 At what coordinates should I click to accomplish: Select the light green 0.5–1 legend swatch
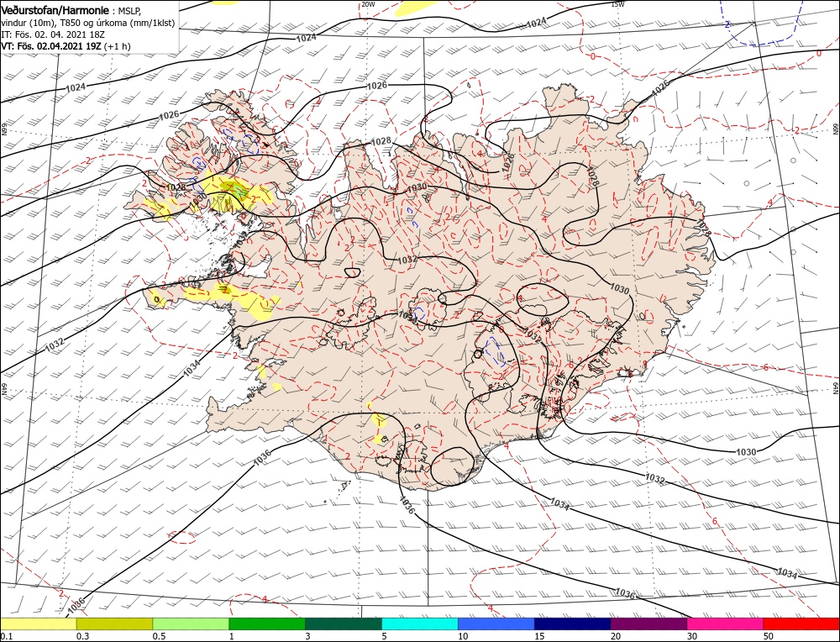(x=191, y=624)
